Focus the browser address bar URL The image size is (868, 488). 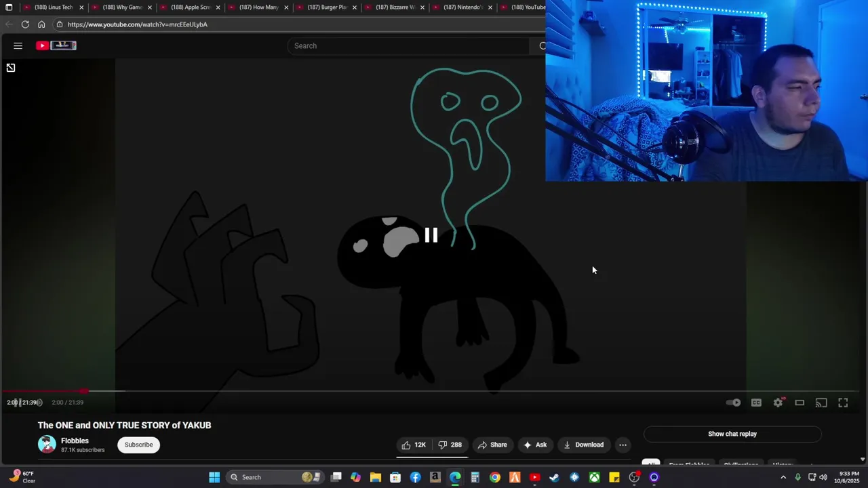(138, 24)
